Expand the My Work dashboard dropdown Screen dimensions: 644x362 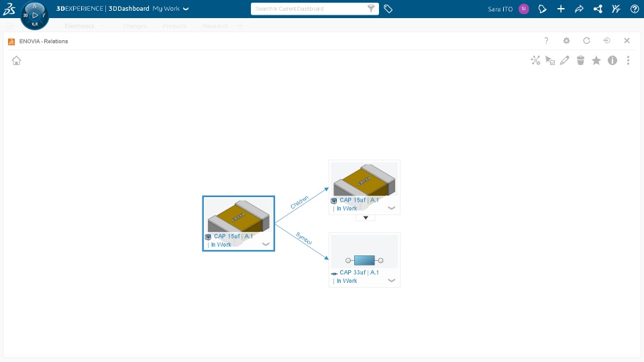pyautogui.click(x=186, y=9)
